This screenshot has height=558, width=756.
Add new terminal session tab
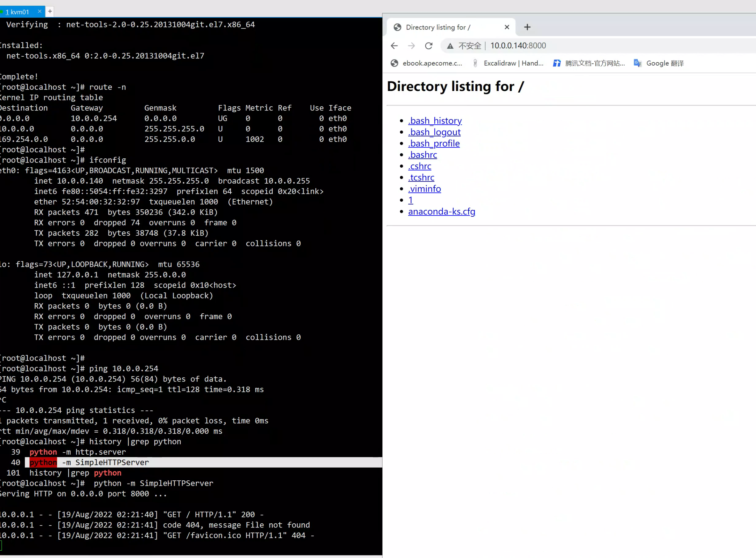tap(50, 11)
